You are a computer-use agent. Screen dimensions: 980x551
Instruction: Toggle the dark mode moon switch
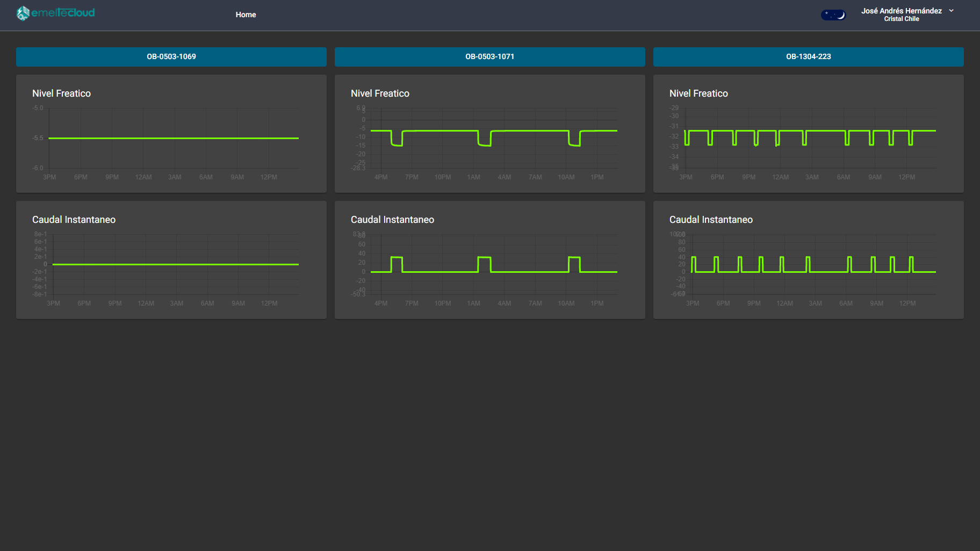[833, 15]
